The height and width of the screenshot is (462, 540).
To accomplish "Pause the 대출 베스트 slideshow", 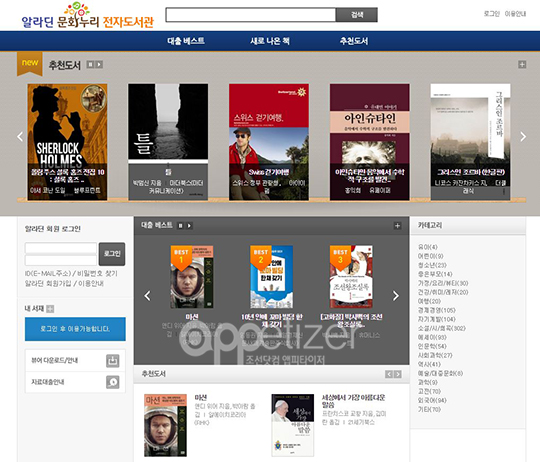I will pyautogui.click(x=180, y=225).
